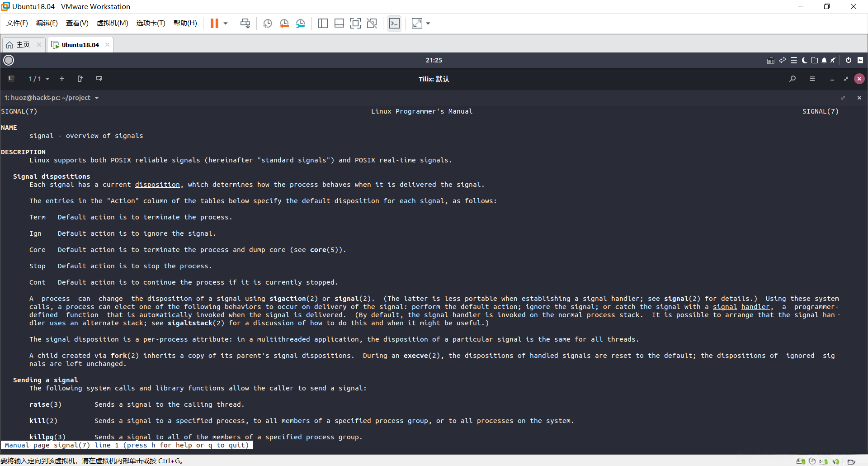Open the Tilix session switcher "1 / 1"
The height and width of the screenshot is (466, 868).
[39, 79]
